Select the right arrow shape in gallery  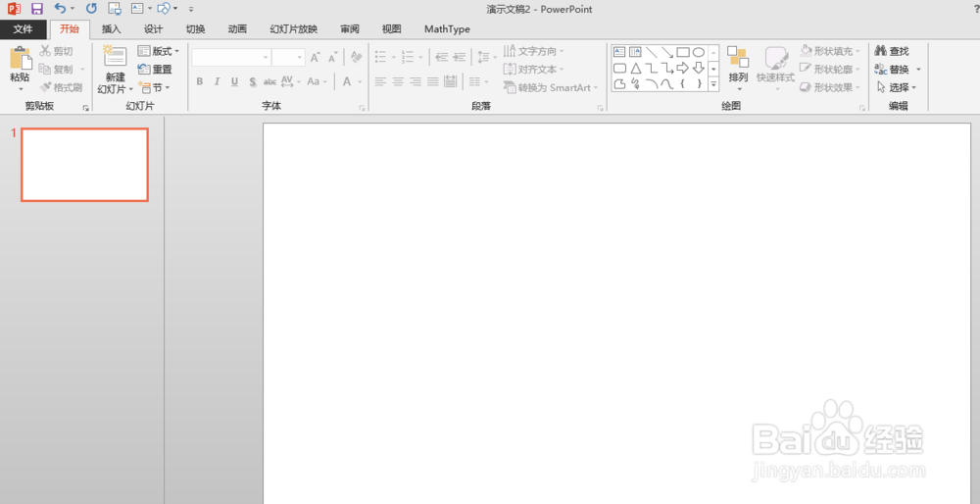point(683,68)
